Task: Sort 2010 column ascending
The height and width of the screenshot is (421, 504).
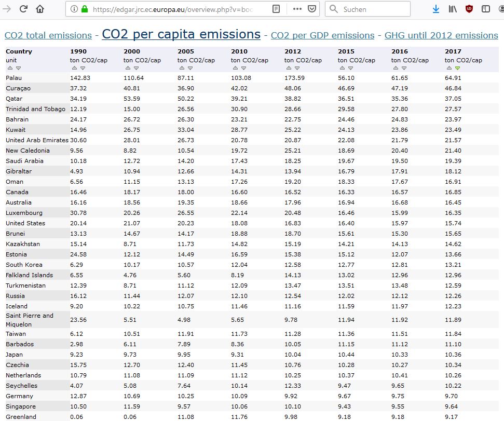Action: pyautogui.click(x=235, y=68)
